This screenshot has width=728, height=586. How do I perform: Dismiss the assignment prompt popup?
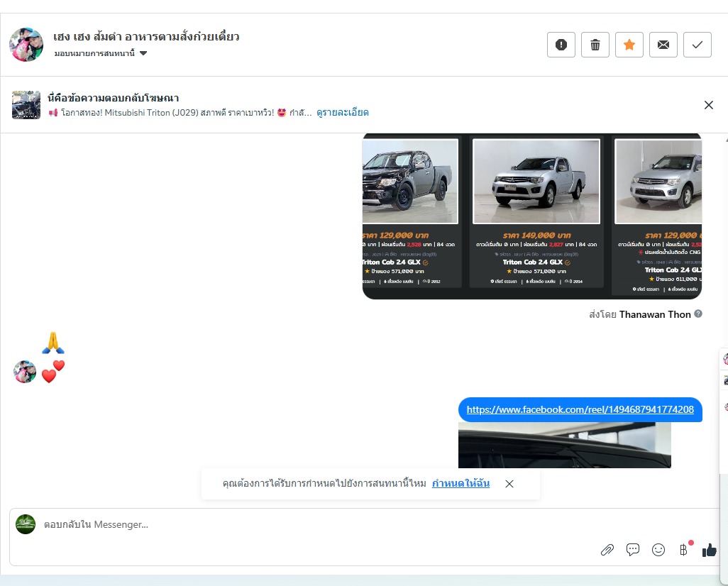509,484
